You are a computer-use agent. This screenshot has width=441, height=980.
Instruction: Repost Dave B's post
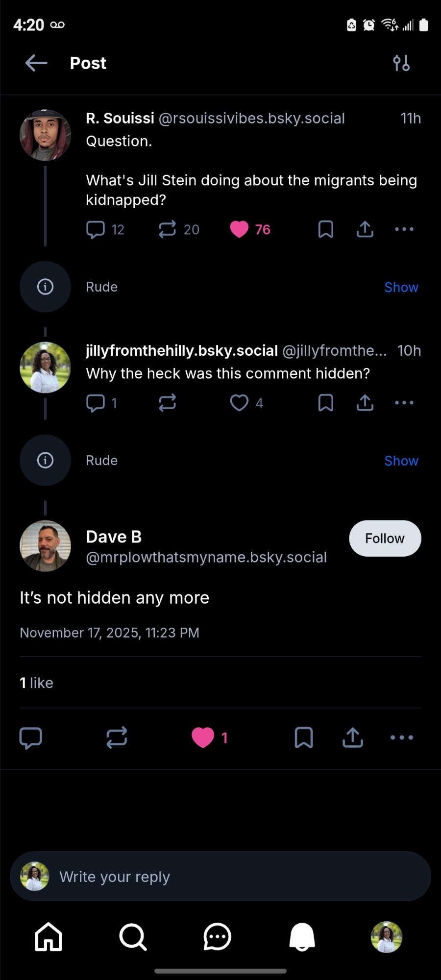tap(117, 737)
